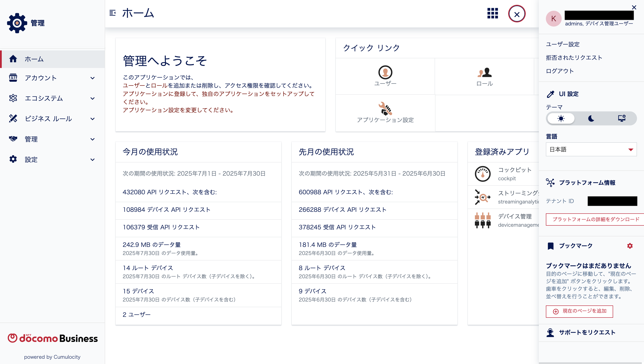This screenshot has width=644, height=364.
Task: Open the アプリケーション設定 quick link icon
Action: (385, 109)
